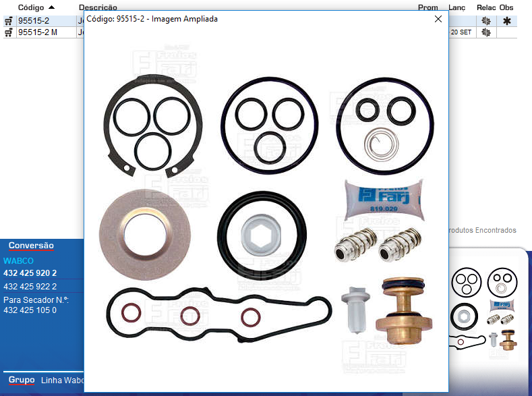This screenshot has width=532, height=396.
Task: Open the Conversão tab
Action: [x=31, y=246]
